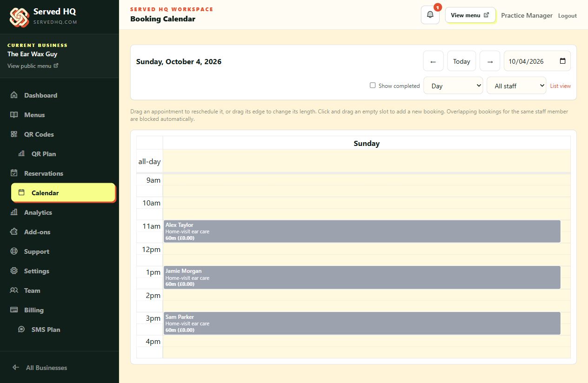Screen dimensions: 588x383
Task: Click the Analytics bar chart icon
Action: 14,212
